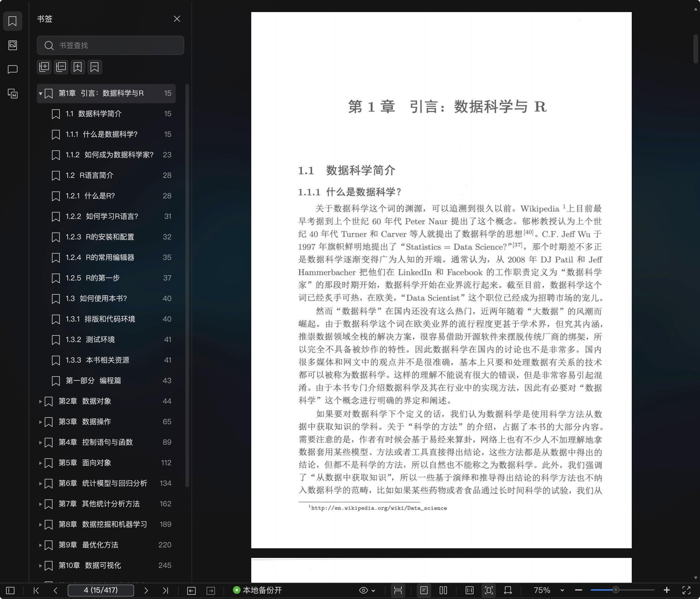
Task: Zoom in with the plus button
Action: coord(666,590)
